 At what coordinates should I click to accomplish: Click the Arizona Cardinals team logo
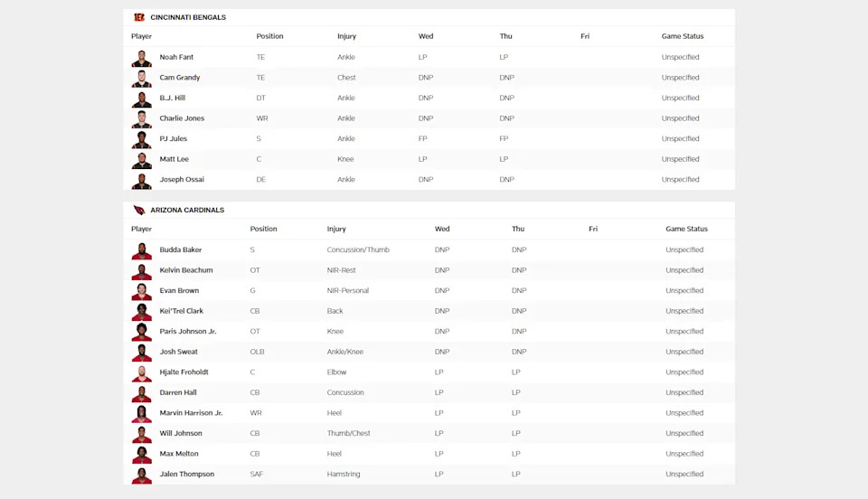(139, 210)
